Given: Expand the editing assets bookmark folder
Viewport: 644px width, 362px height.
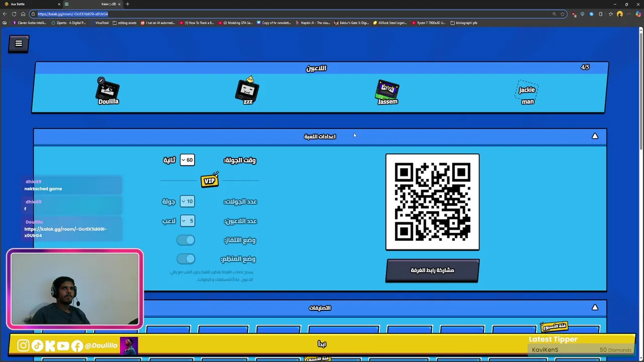Looking at the screenshot, I should (x=125, y=23).
